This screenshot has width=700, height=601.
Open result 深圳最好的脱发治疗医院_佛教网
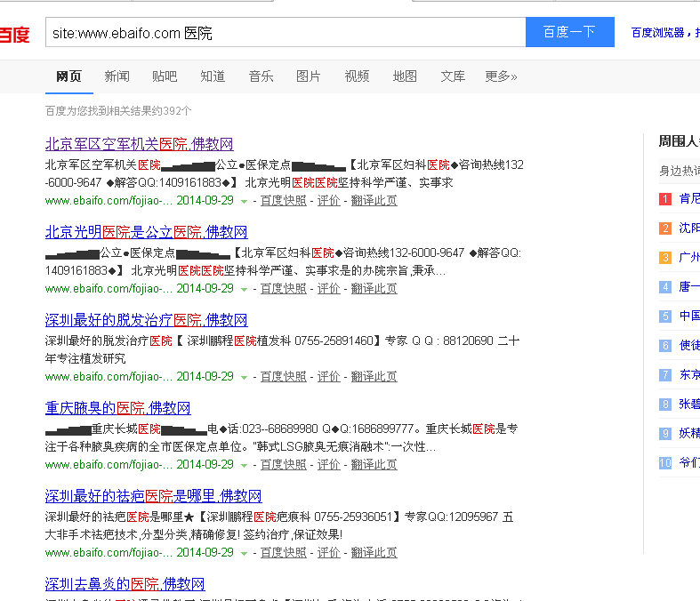click(147, 320)
